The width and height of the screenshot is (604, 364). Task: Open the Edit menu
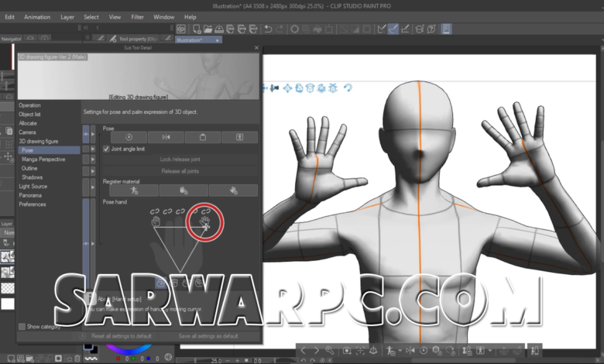[x=9, y=17]
